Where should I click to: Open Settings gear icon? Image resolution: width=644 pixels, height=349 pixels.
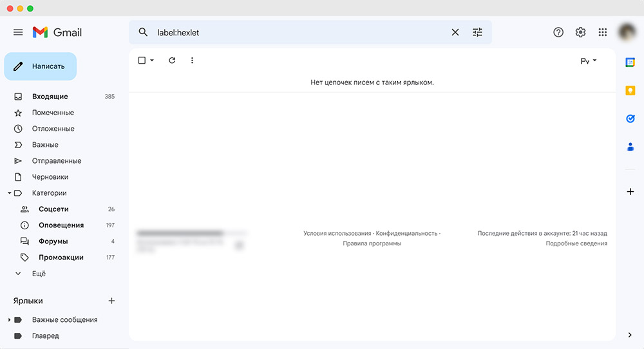(580, 32)
